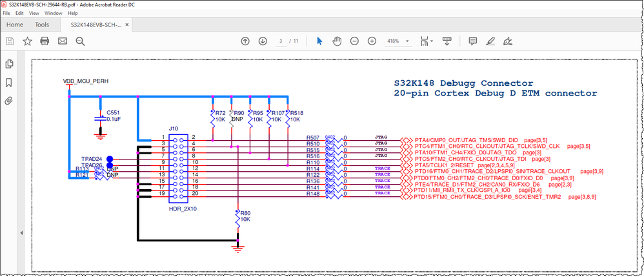Click the page number field showing 3
Screen dimensions: 644x277
point(281,41)
